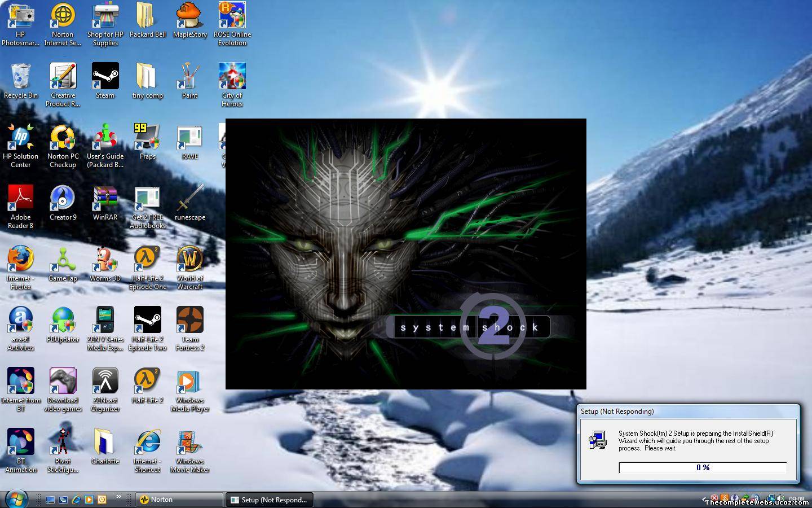
Task: Launch Windows Media Player from Quick Launch
Action: click(x=89, y=500)
